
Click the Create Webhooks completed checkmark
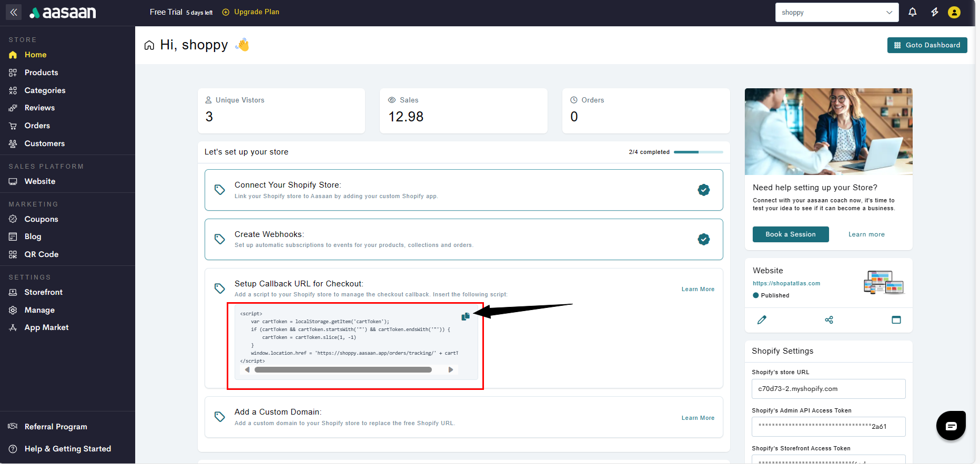pos(703,239)
